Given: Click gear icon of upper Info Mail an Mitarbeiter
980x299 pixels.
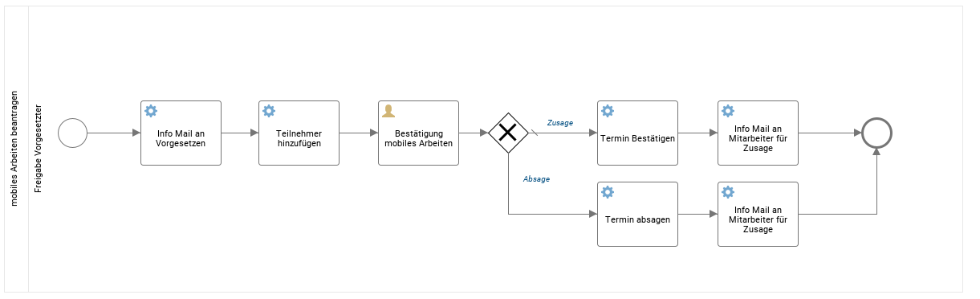Looking at the screenshot, I should pyautogui.click(x=728, y=111).
